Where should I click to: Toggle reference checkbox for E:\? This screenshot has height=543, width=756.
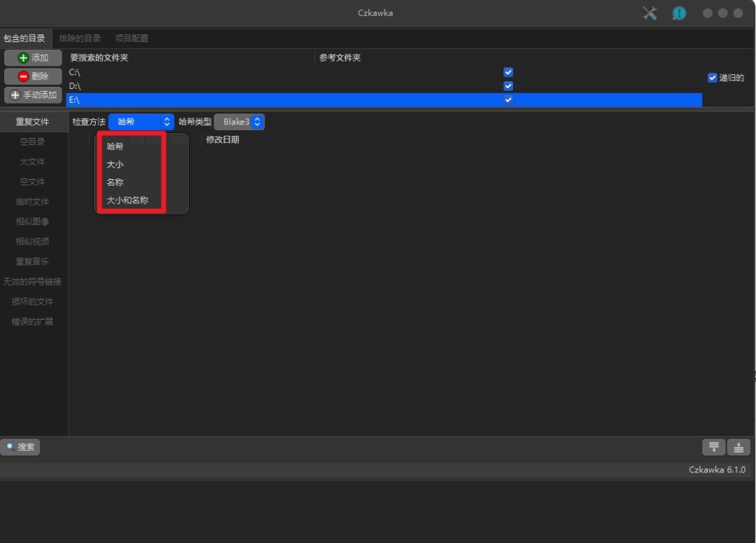(x=508, y=100)
